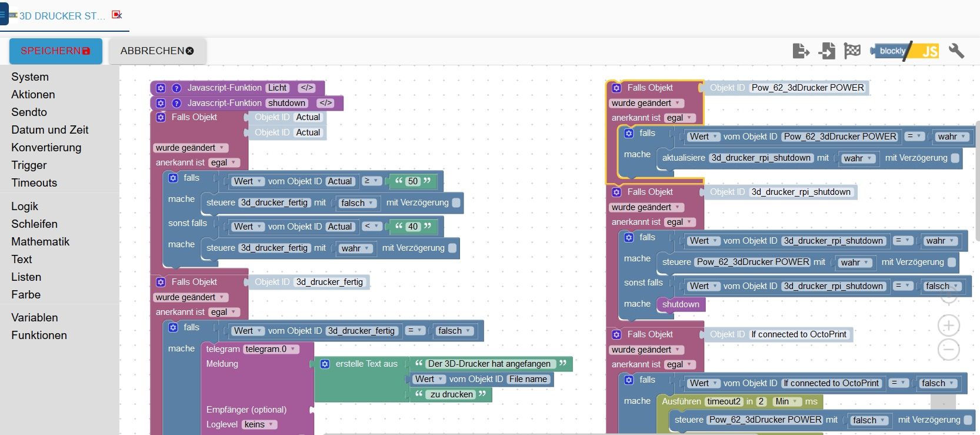980x435 pixels.
Task: Open the telegram.0 instance dropdown
Action: [271, 349]
